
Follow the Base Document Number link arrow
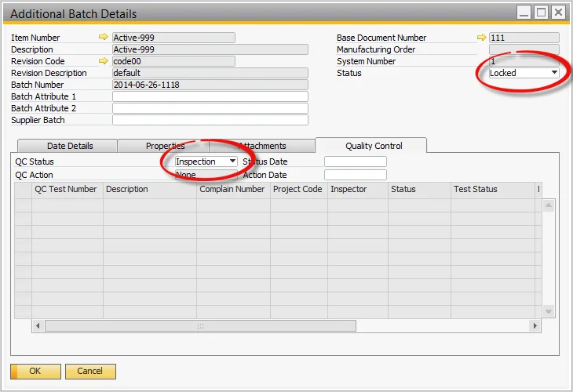point(482,37)
